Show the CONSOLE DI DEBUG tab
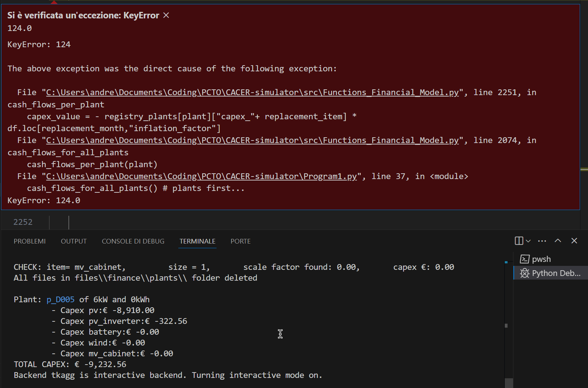The width and height of the screenshot is (588, 388). coord(133,241)
